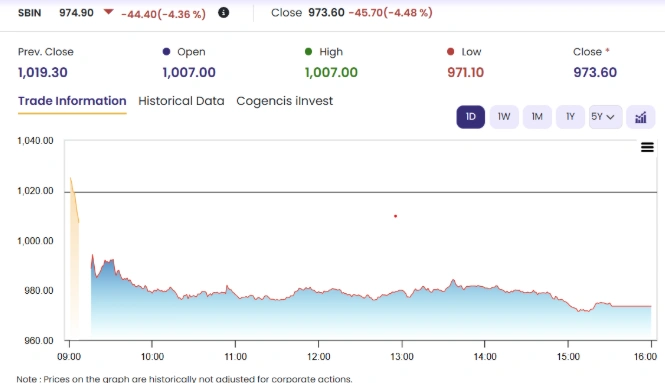Click the SBIN ticker symbol
The image size is (665, 383).
(x=29, y=13)
